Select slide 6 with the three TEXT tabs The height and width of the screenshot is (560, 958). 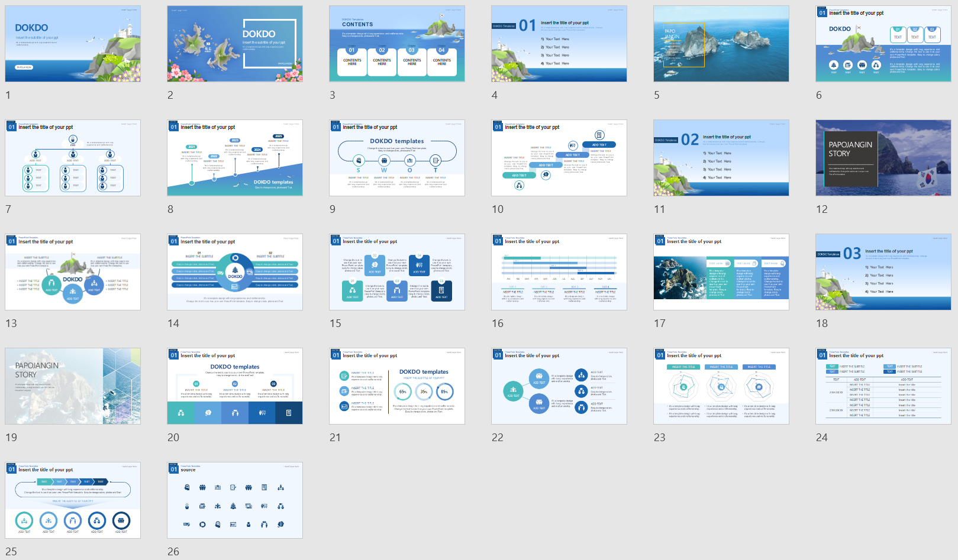pos(883,44)
